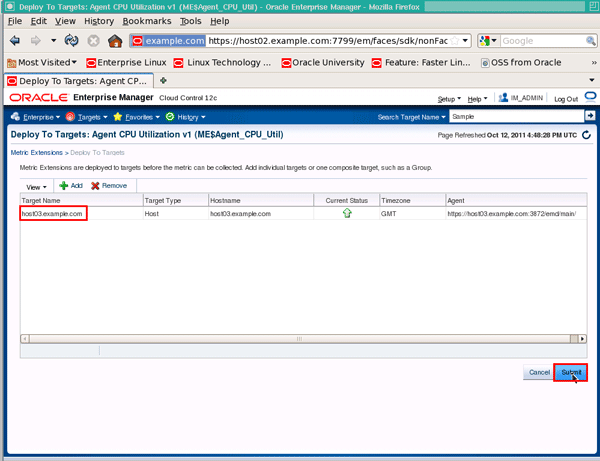The image size is (600, 461).
Task: Open the Search Target Name dropdown
Action: 411,117
